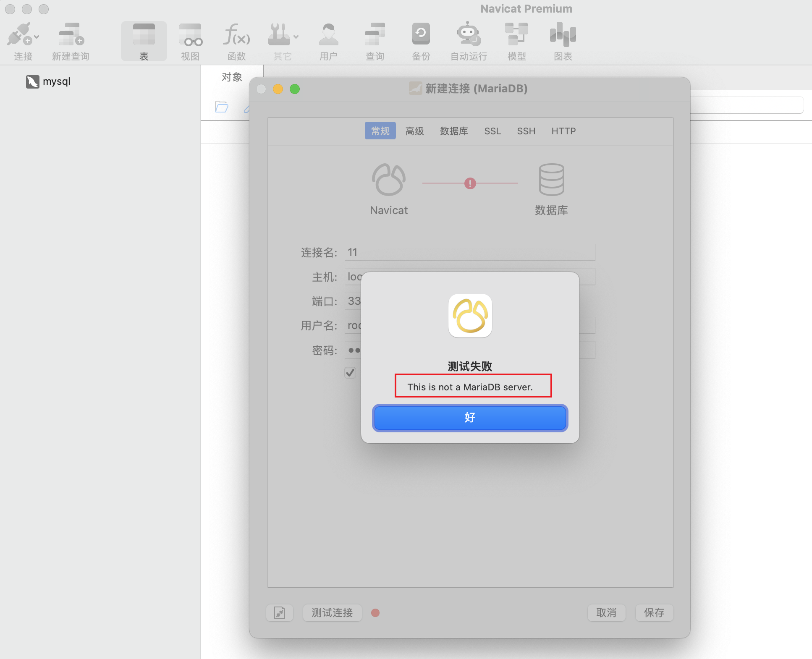Click the 新建连接 (MariaDB) title icon
Screen dimensions: 812x659
point(415,88)
